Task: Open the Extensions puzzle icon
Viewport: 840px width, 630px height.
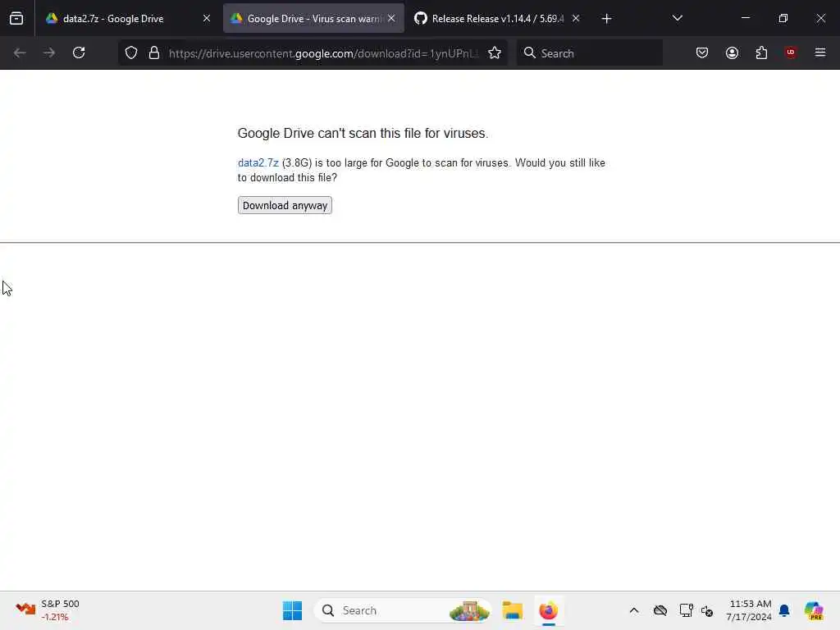Action: coord(761,52)
